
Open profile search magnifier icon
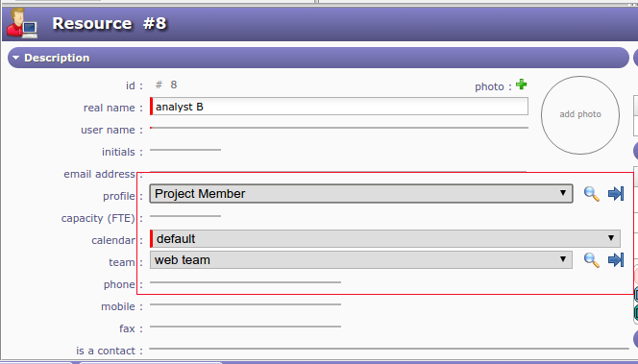tap(591, 194)
